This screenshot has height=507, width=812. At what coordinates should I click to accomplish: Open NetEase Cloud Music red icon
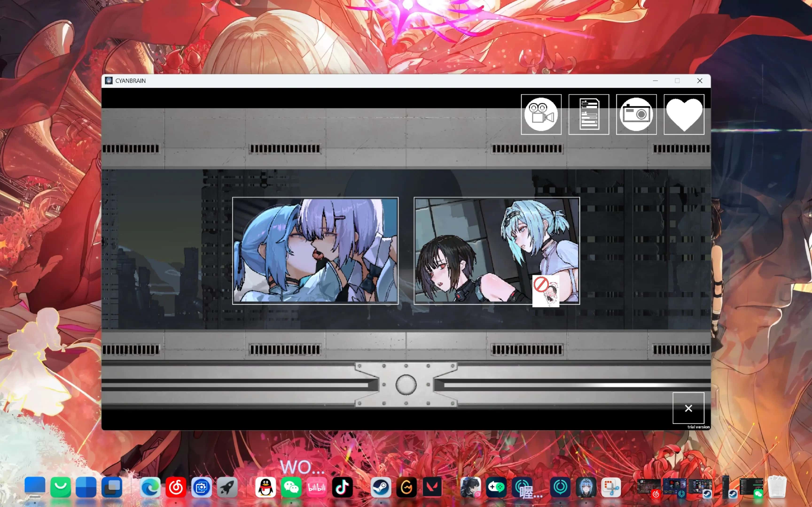click(x=176, y=487)
